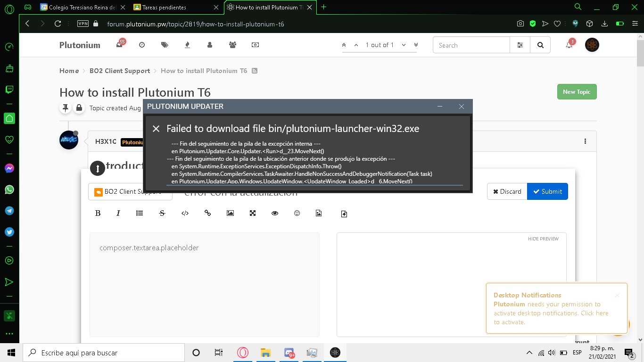This screenshot has height=362, width=644.
Task: Open the H3X1C post three-dot menu
Action: coord(585,141)
